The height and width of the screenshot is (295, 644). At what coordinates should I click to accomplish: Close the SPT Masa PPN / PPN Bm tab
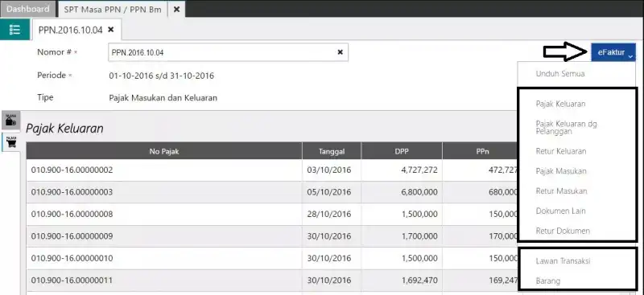click(x=176, y=9)
